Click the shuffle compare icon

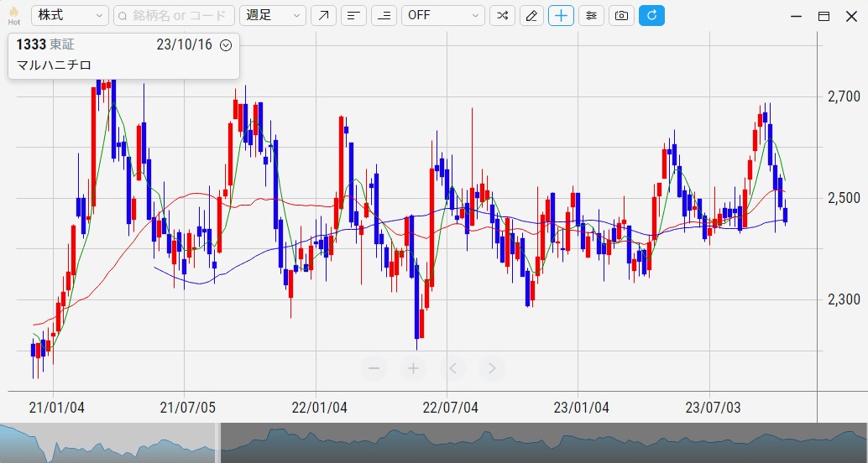tap(502, 16)
